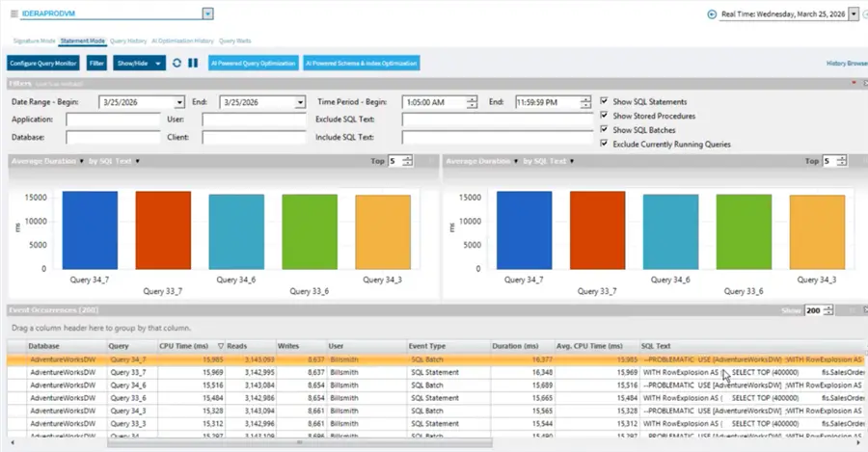
Task: Sort by the CPU Time (ms) column header
Action: point(190,346)
